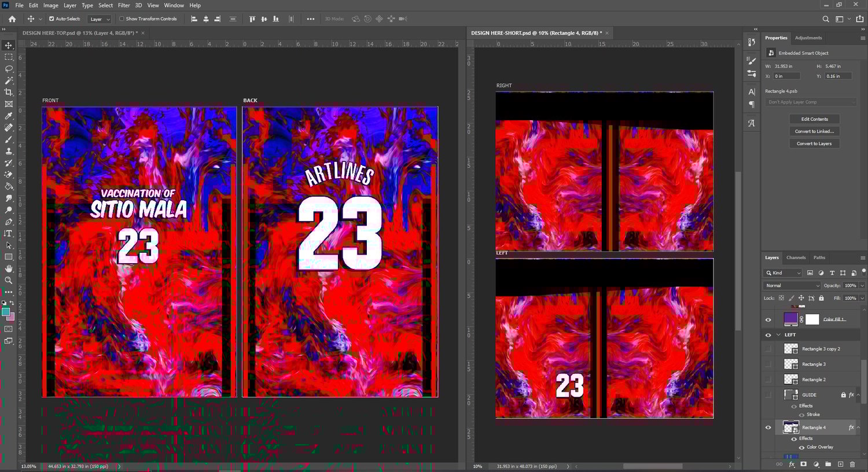The height and width of the screenshot is (472, 868).
Task: Click the Edit Contents button
Action: coord(814,119)
